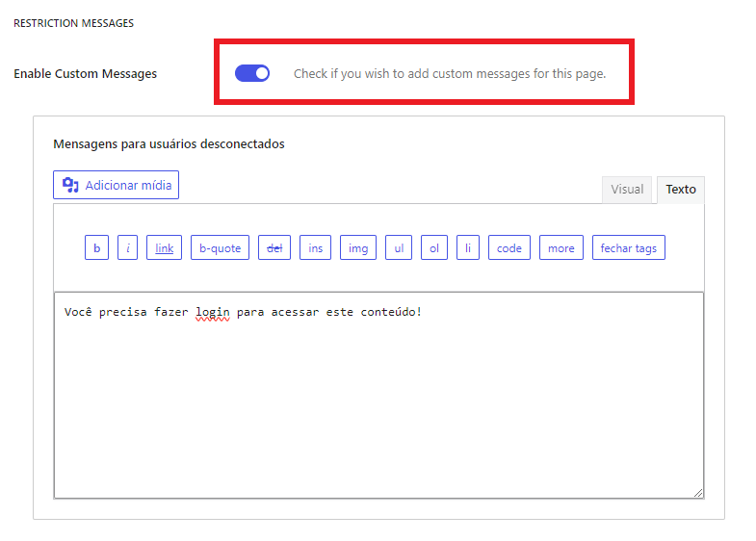
Task: Click the Mensagens para usuários desconectados heading
Action: 169,144
